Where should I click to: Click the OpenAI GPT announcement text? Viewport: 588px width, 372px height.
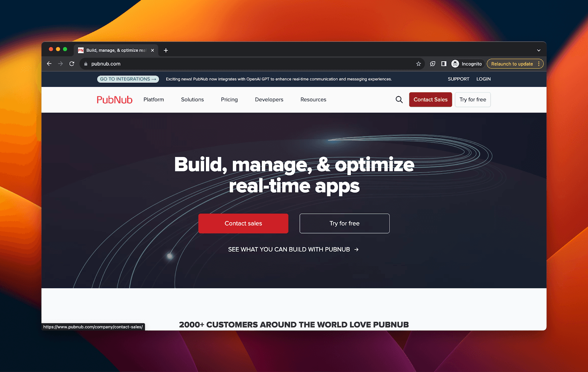(279, 79)
